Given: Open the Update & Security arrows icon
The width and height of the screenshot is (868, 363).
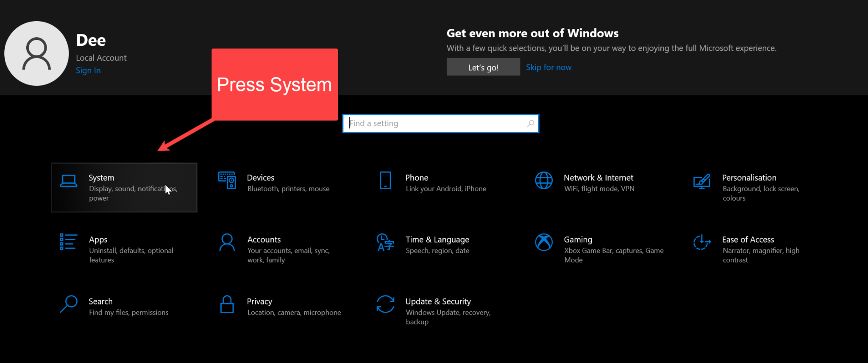Looking at the screenshot, I should coord(385,304).
